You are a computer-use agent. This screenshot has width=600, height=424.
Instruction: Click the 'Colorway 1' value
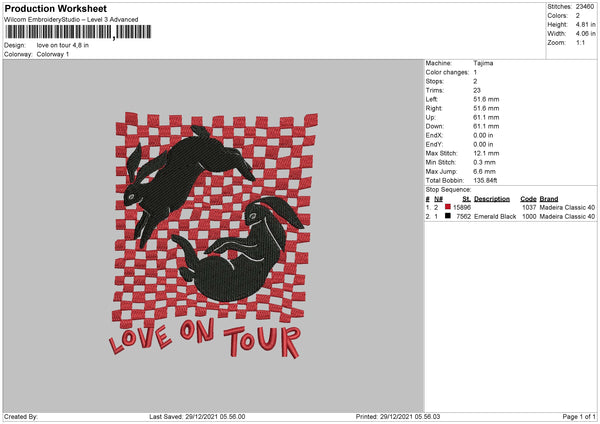point(53,54)
